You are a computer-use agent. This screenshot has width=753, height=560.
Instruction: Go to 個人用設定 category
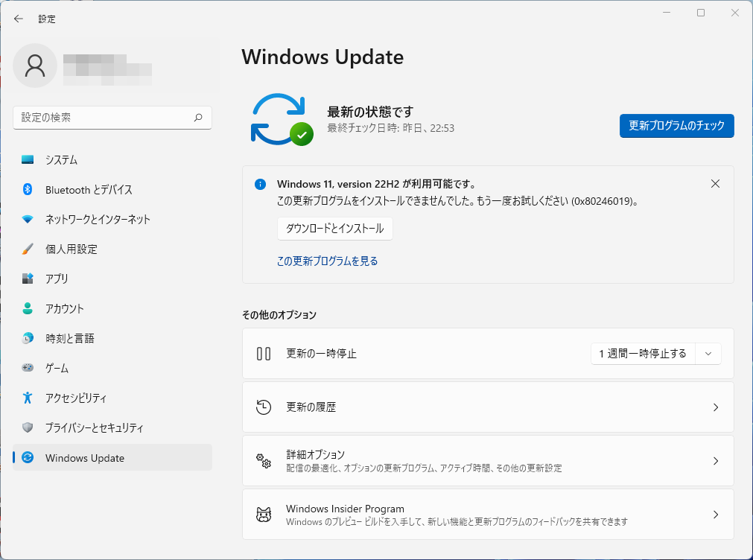[112, 249]
